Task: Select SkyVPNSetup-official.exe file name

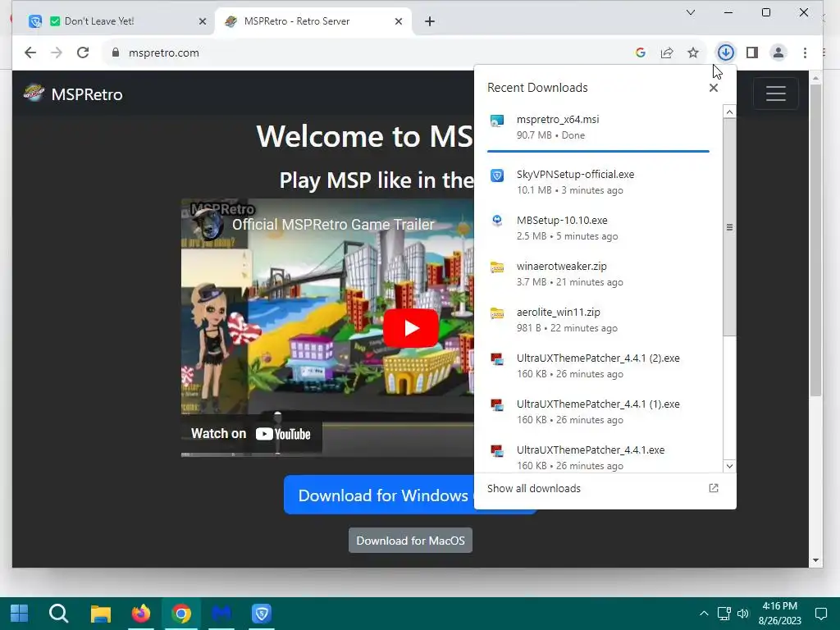Action: point(575,174)
